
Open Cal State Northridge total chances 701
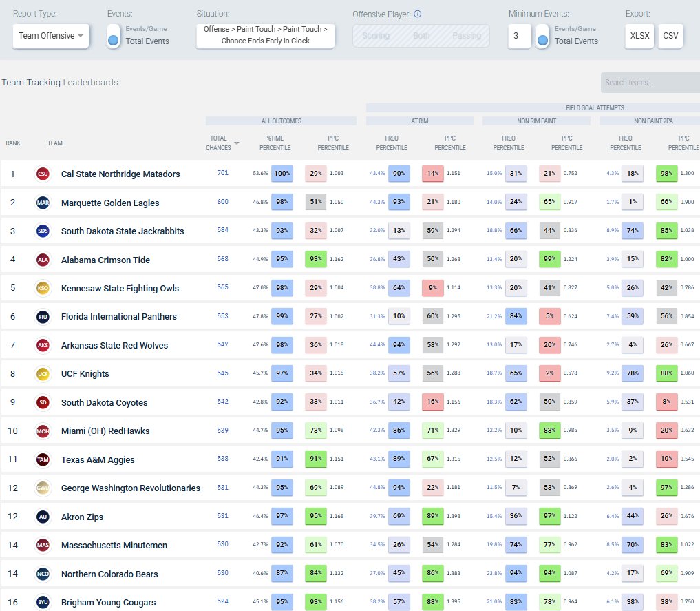click(x=223, y=173)
